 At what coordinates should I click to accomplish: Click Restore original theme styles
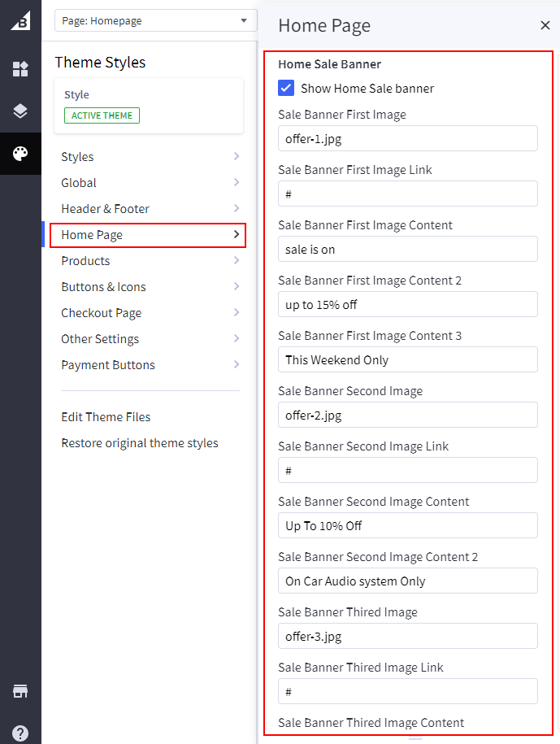click(139, 443)
